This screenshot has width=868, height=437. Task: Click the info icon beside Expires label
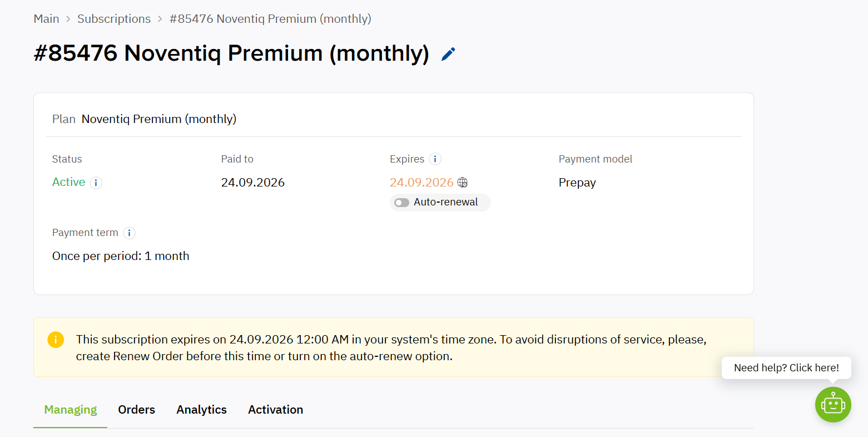435,159
